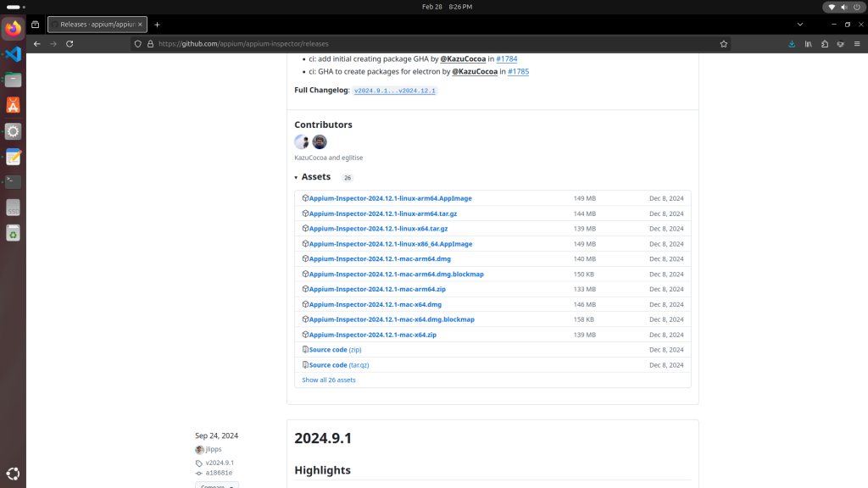Launch Terminal from the Ubuntu dock
Viewport: 868px width, 488px height.
tap(13, 181)
